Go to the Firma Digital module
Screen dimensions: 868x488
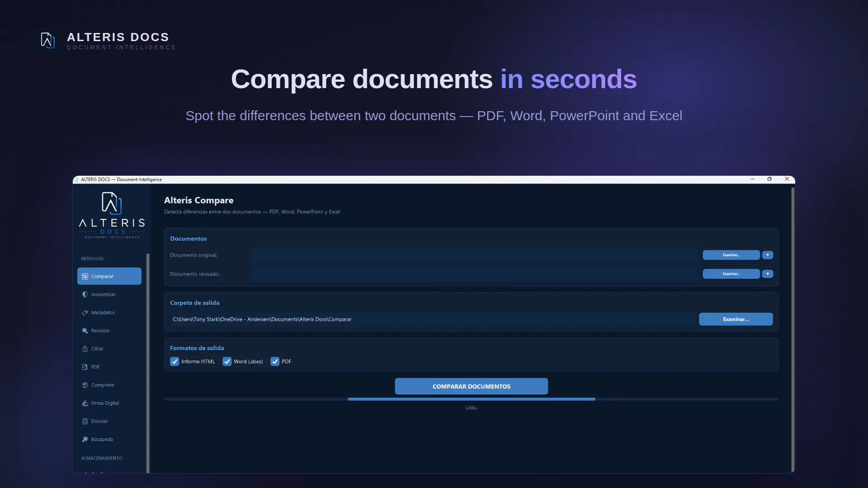click(x=109, y=403)
